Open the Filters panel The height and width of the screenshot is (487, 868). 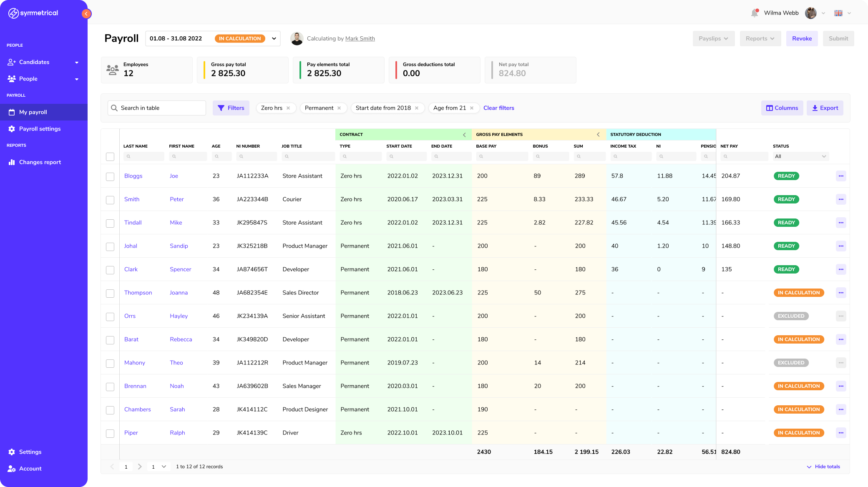(x=231, y=108)
